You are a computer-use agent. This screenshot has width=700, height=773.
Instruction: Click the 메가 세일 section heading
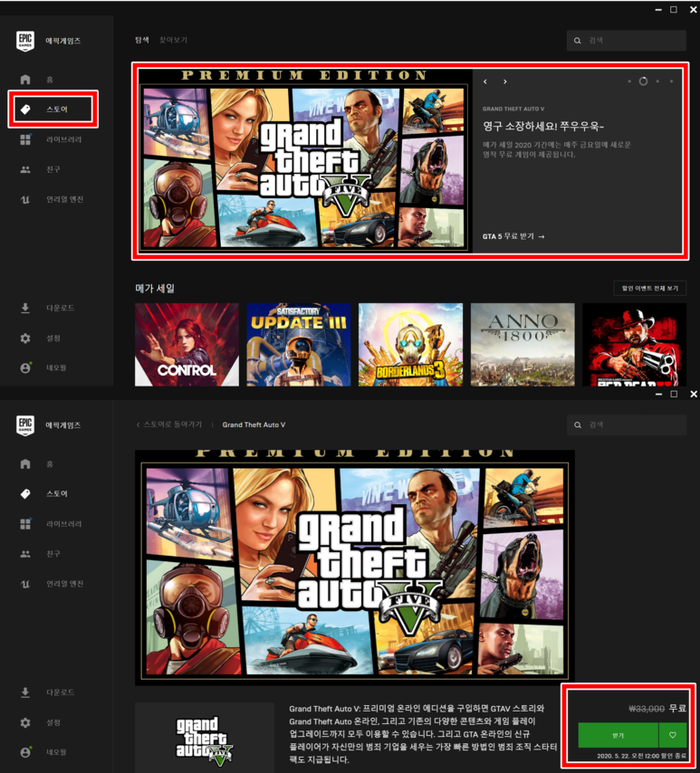pos(155,288)
